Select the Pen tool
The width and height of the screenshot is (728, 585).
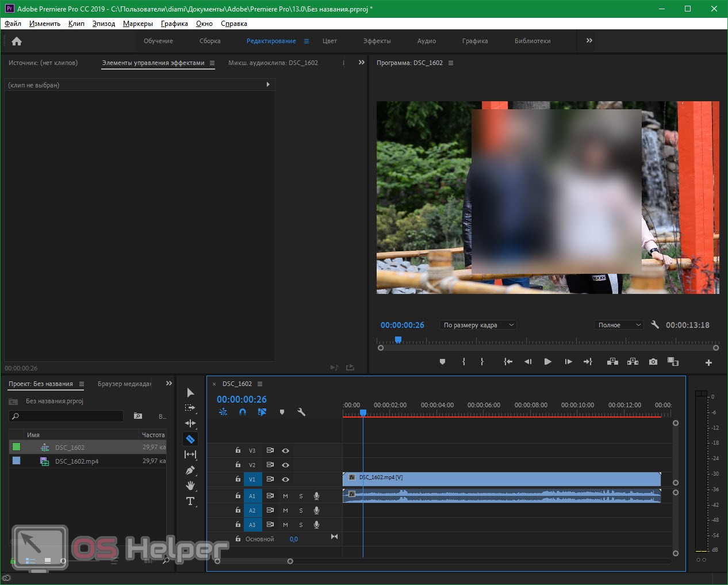(190, 470)
